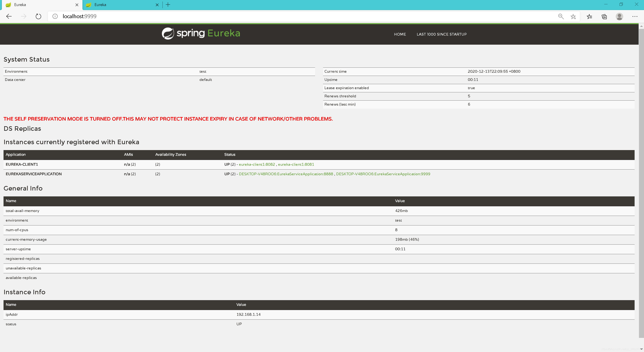Restore down the browser window
This screenshot has height=352, width=644.
pyautogui.click(x=621, y=5)
